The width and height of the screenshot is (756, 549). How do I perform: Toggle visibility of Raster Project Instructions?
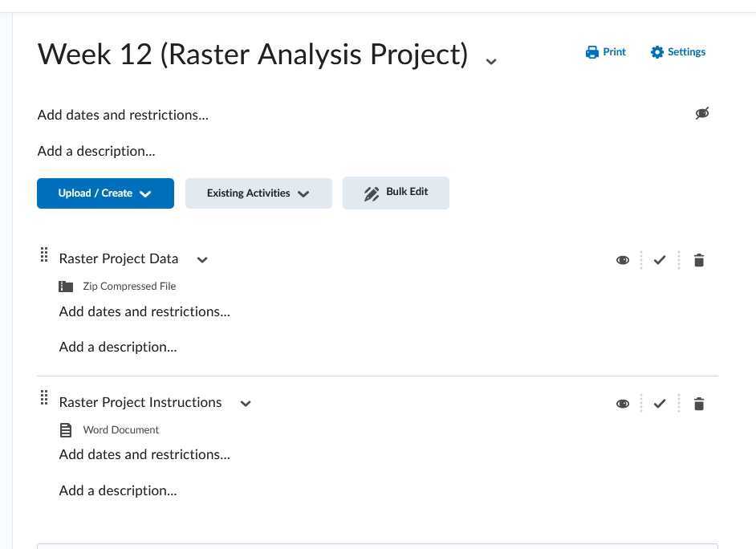click(623, 403)
